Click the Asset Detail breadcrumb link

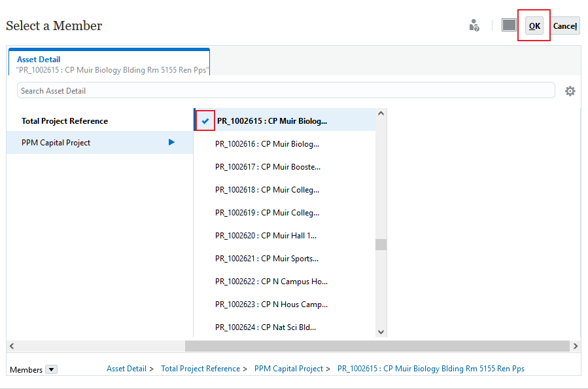pyautogui.click(x=126, y=369)
